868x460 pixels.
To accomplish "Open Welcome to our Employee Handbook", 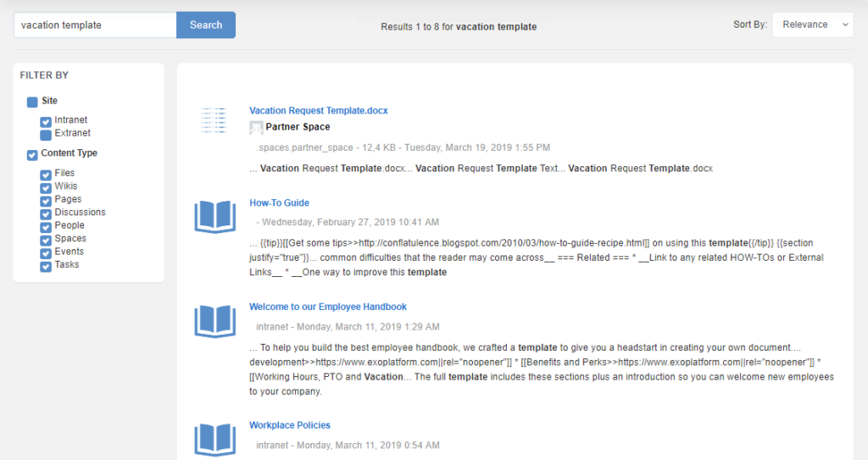I will tap(328, 307).
